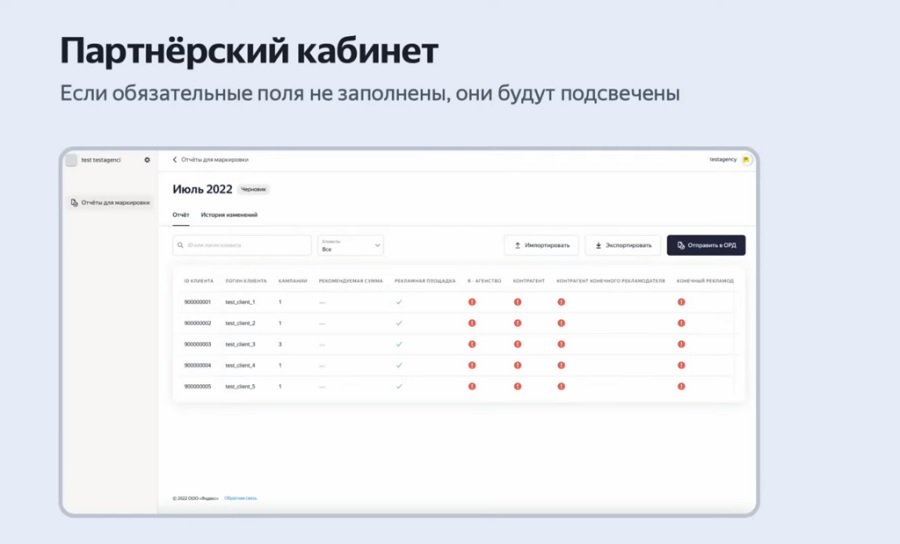Screen dimensions: 900x544
Task: Select Отчёты для маркировки in sidebar
Action: [x=110, y=203]
